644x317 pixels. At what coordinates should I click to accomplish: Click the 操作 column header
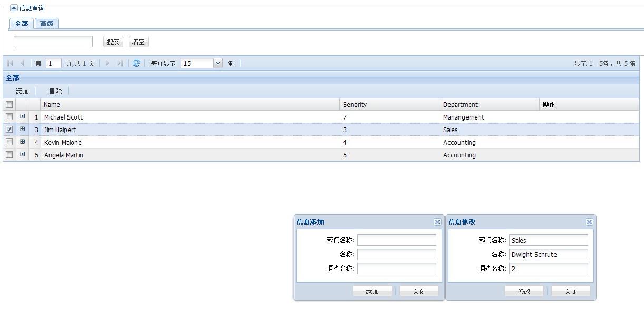tap(589, 104)
